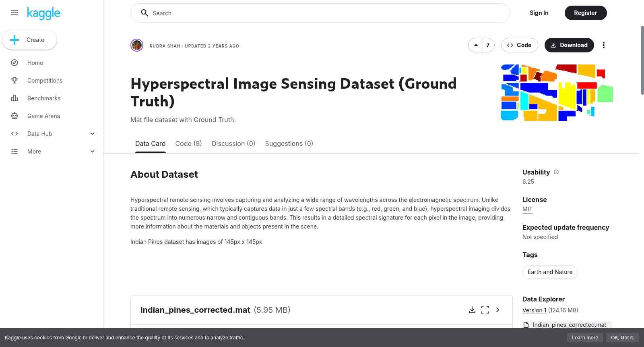The width and height of the screenshot is (644, 347).
Task: Select the Suggestions (0) tab
Action: [289, 143]
